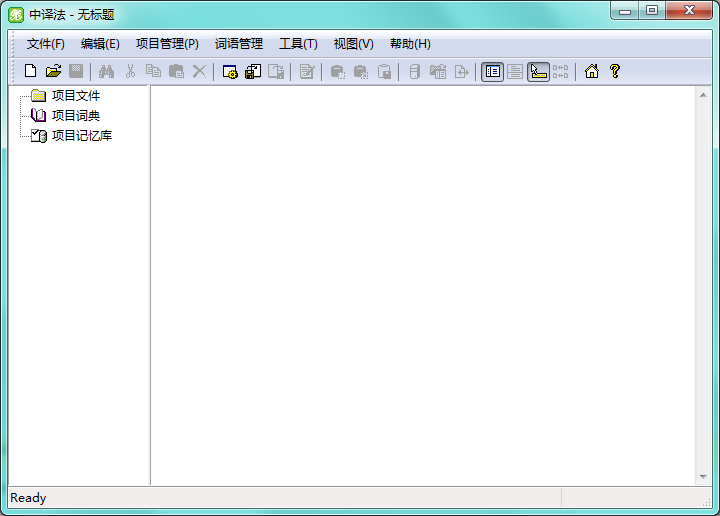This screenshot has height=516, width=720.
Task: Click the scrollbar down arrow
Action: [x=703, y=477]
